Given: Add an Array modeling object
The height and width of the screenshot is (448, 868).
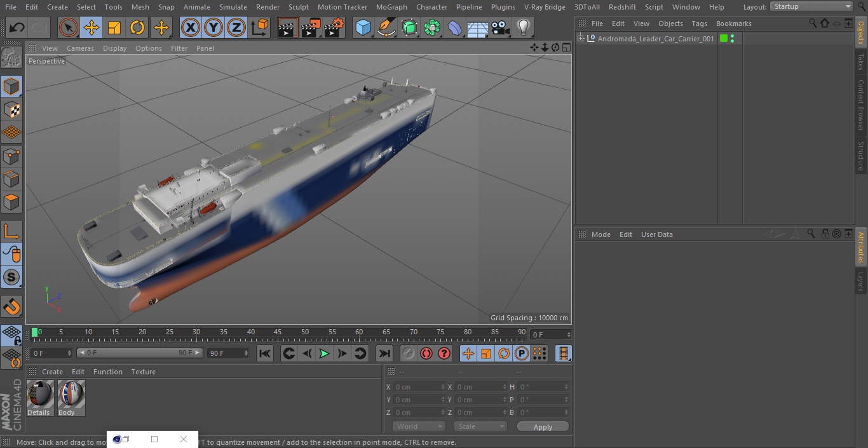Looking at the screenshot, I should click(x=432, y=27).
